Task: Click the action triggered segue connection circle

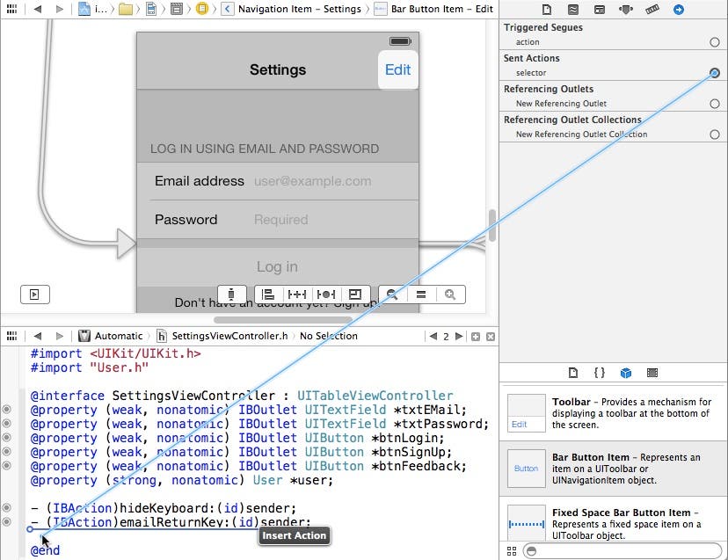Action: tap(714, 42)
